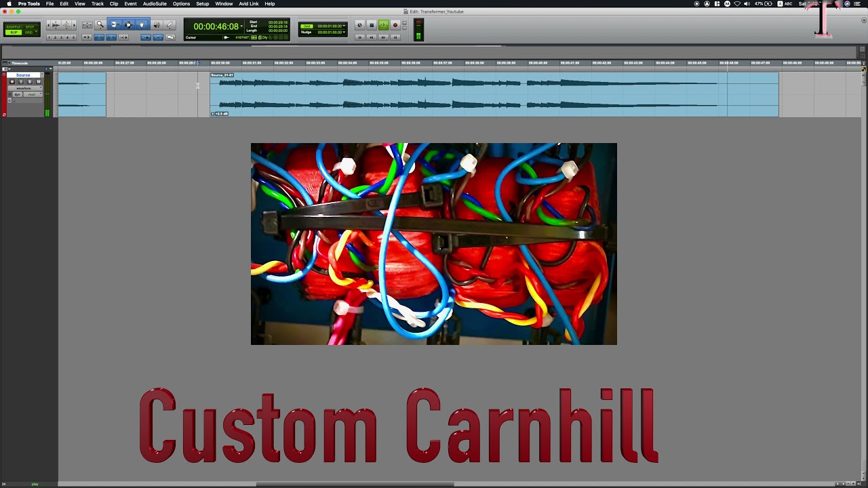The width and height of the screenshot is (868, 488).
Task: Click transport Rewind button
Action: 372,37
